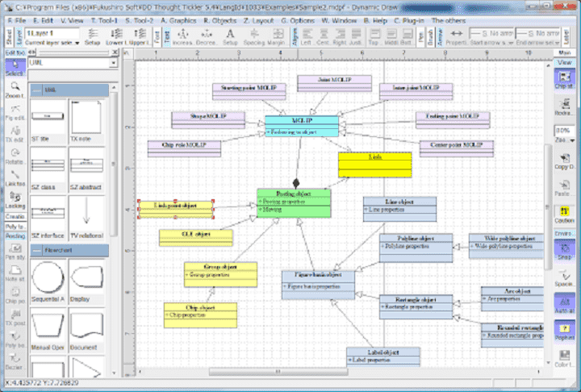Viewport: 581px width, 392px height.
Task: Activate the Rotate tool
Action: [x=15, y=156]
